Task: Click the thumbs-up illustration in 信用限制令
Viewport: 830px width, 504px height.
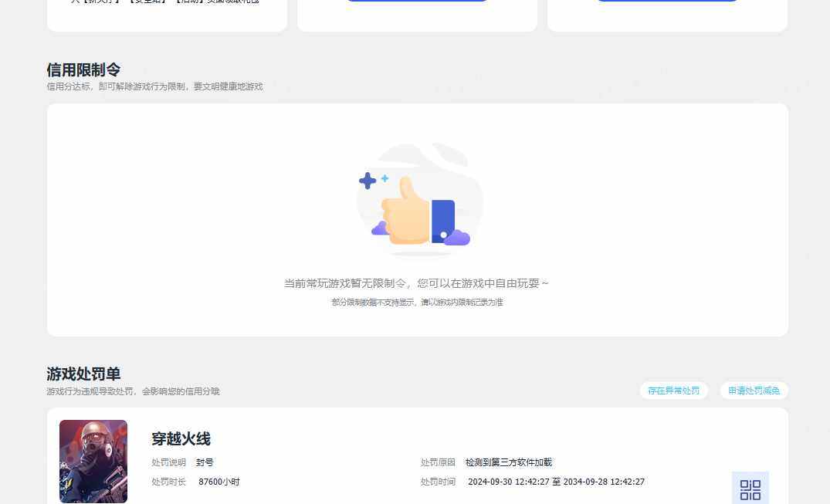Action: pos(418,201)
